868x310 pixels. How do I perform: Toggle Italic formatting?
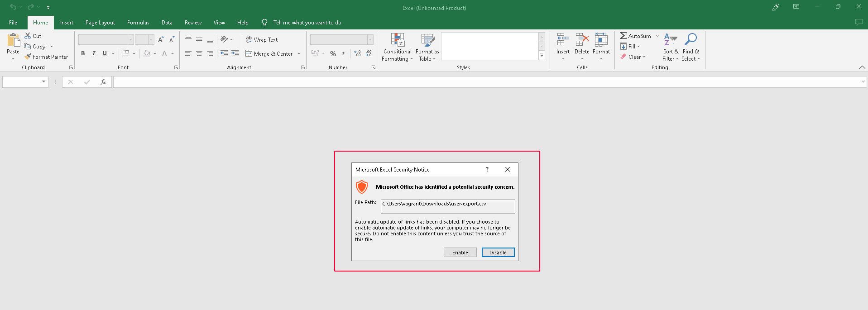(x=94, y=53)
